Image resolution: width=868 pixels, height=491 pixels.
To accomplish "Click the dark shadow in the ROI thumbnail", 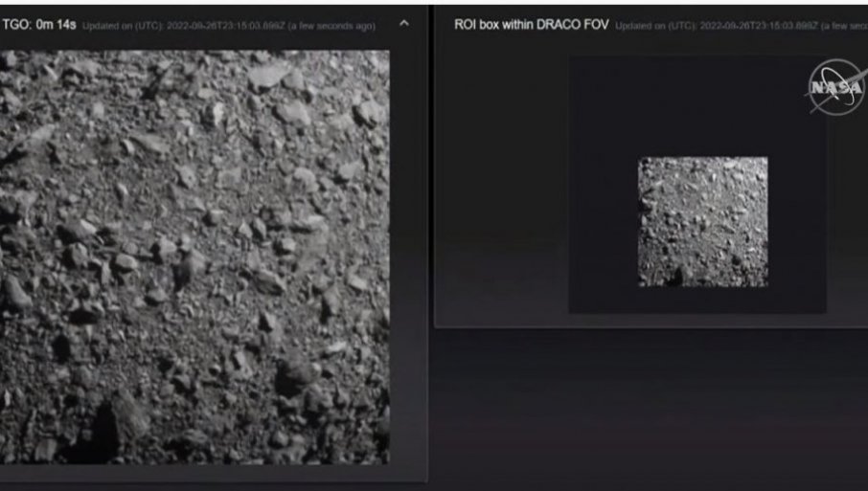I will [x=677, y=276].
